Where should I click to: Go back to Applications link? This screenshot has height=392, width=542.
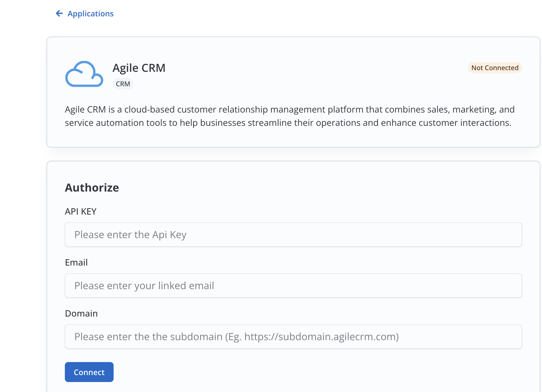click(90, 14)
